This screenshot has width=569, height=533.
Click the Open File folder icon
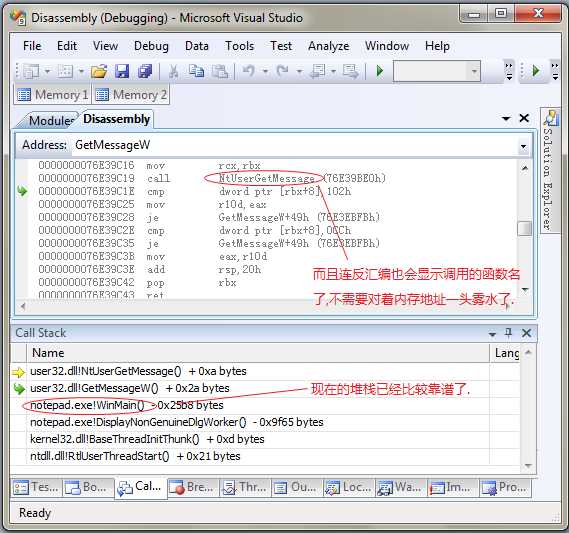(x=99, y=71)
